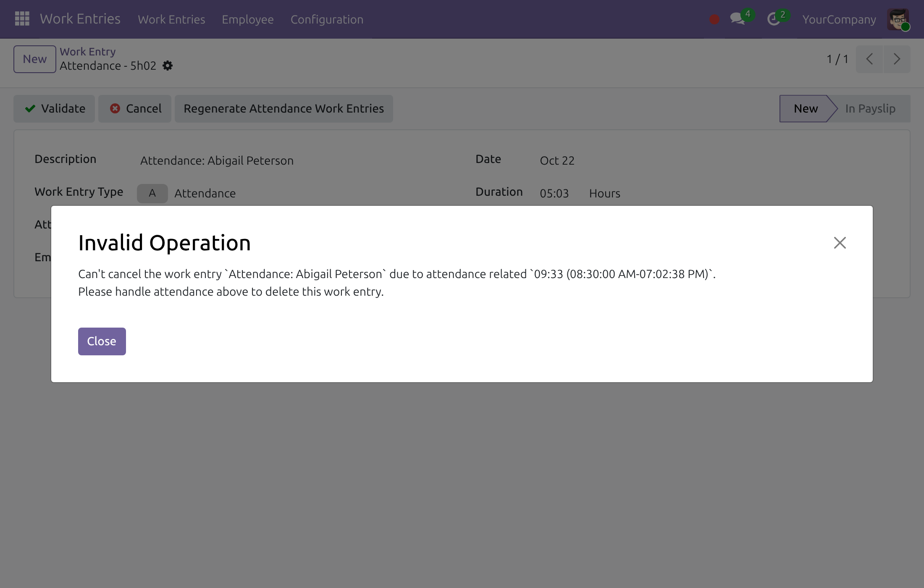Go back via Work Entry breadcrumb
The height and width of the screenshot is (588, 924).
87,52
